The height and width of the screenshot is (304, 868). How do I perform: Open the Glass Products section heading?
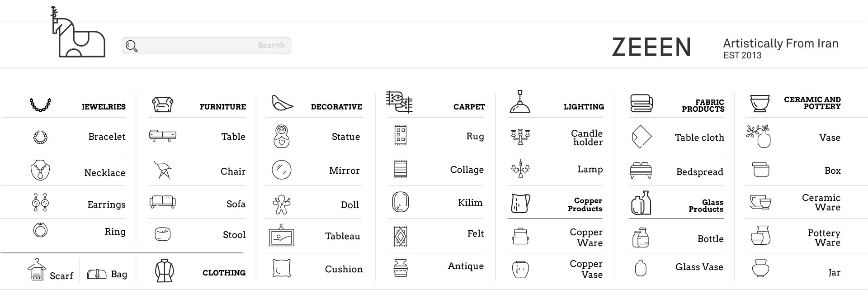pyautogui.click(x=706, y=205)
